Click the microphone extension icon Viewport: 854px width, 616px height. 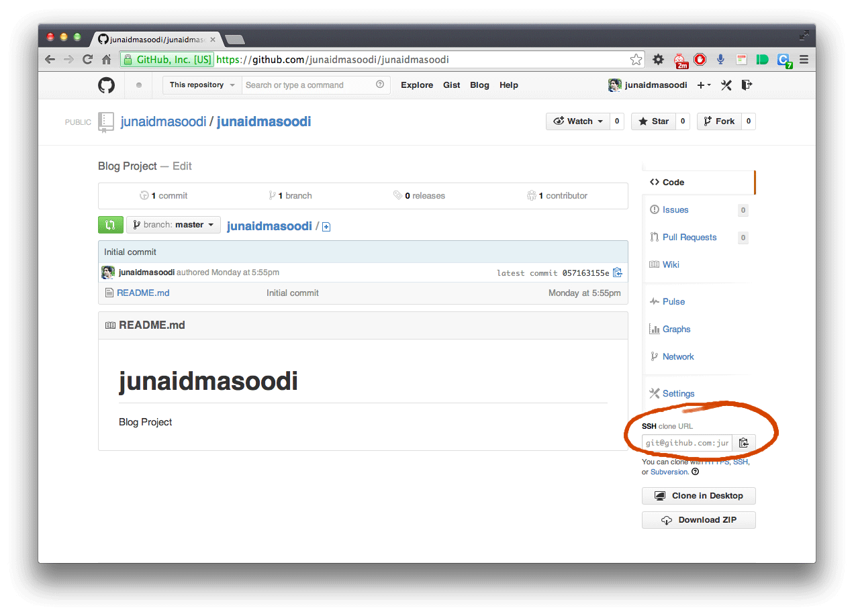(720, 60)
